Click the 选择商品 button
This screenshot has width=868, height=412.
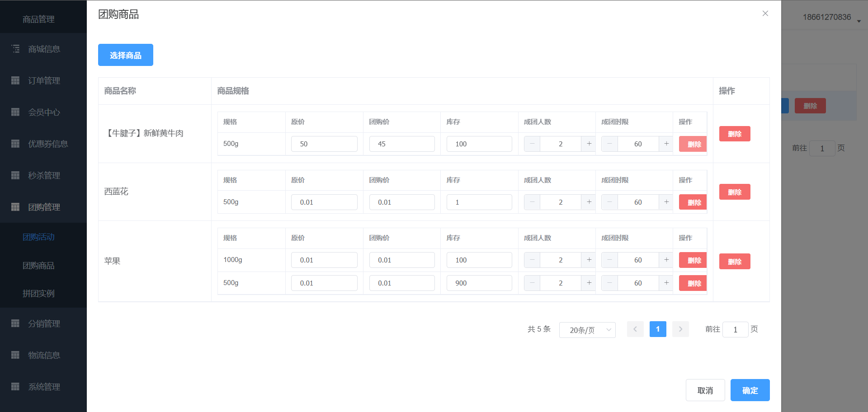tap(126, 55)
